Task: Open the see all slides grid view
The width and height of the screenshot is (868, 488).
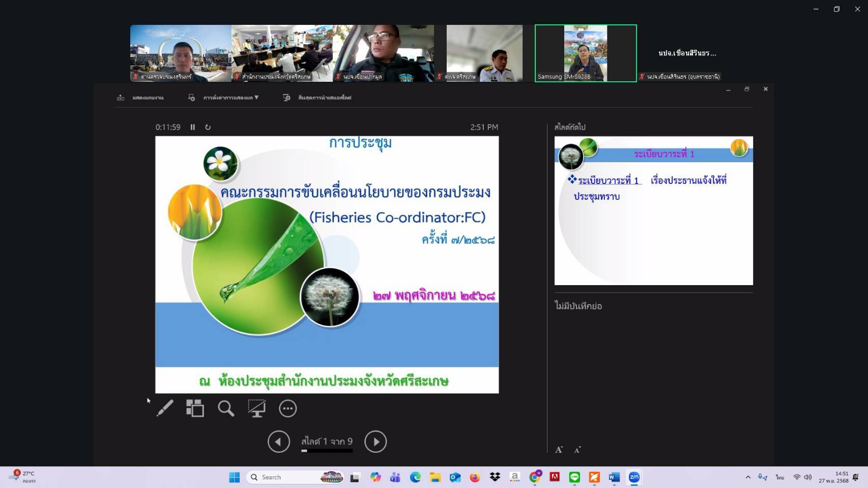Action: point(195,408)
